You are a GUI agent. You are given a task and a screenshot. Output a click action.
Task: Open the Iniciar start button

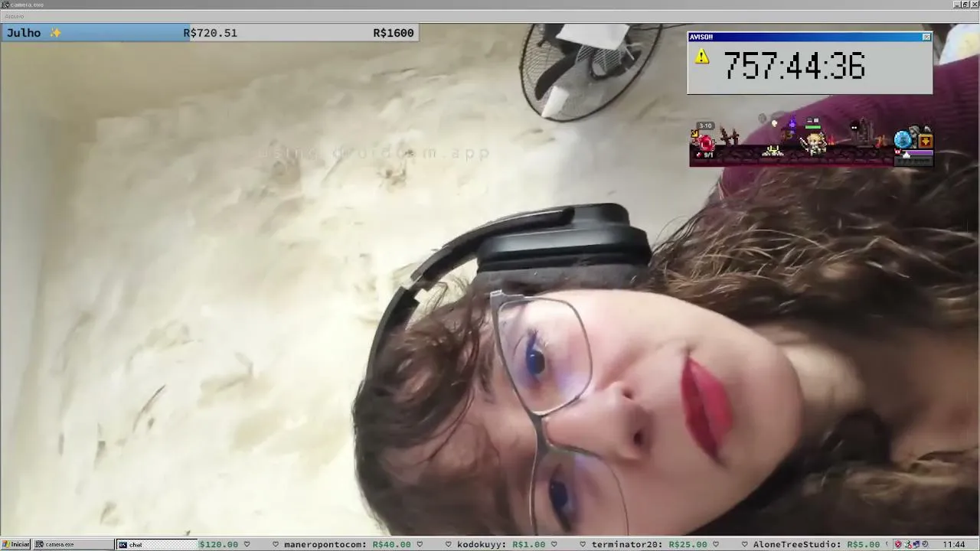coord(15,545)
